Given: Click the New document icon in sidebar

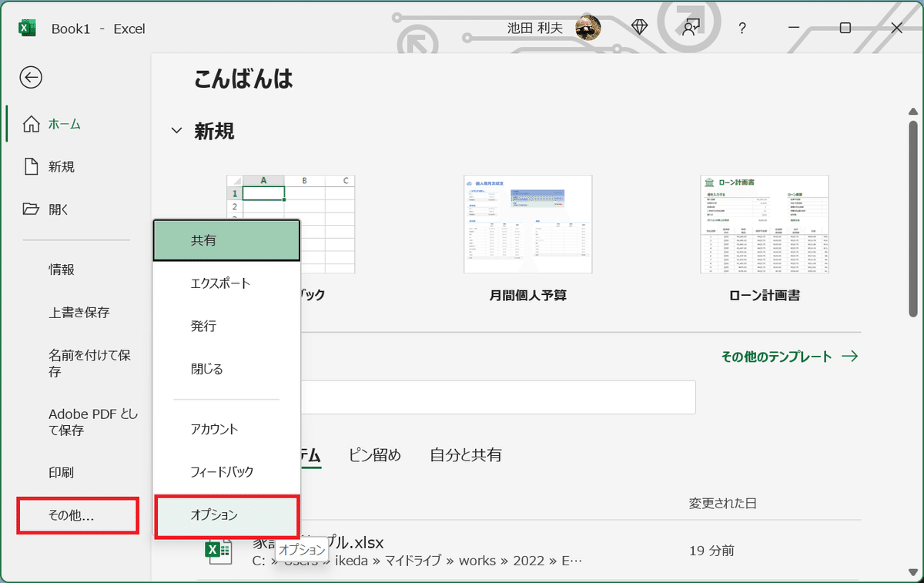Looking at the screenshot, I should coord(31,166).
